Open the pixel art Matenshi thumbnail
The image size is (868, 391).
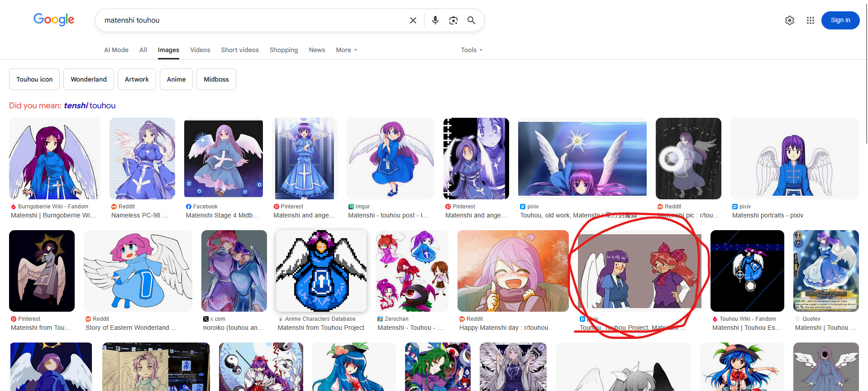click(321, 270)
